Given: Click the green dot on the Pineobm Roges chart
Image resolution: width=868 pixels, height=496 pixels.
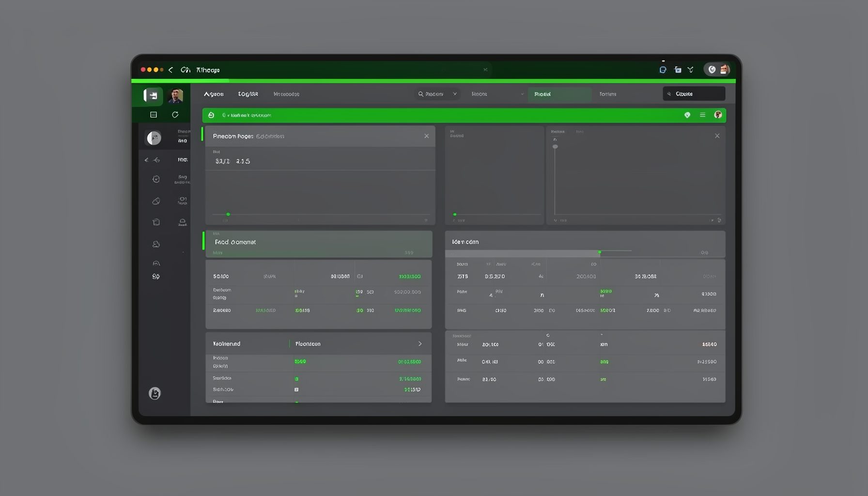Looking at the screenshot, I should pyautogui.click(x=228, y=214).
